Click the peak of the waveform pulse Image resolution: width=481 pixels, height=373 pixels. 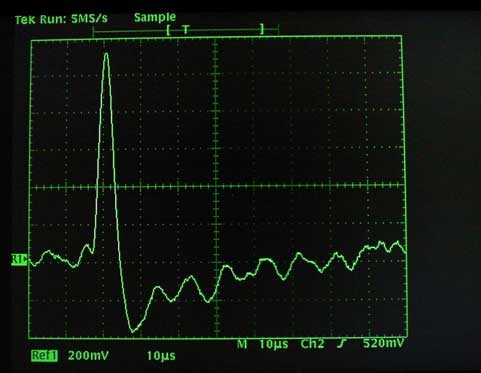tap(106, 54)
